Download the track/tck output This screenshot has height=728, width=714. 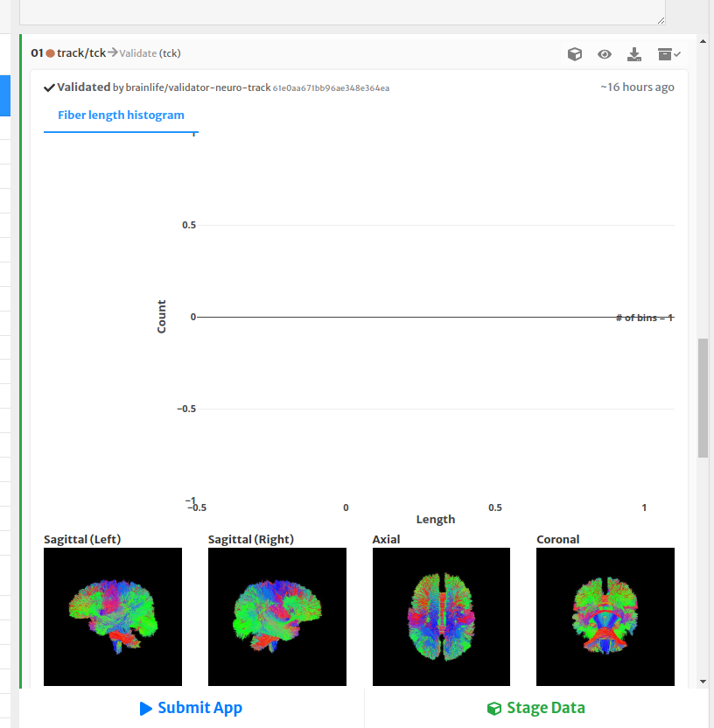point(634,53)
